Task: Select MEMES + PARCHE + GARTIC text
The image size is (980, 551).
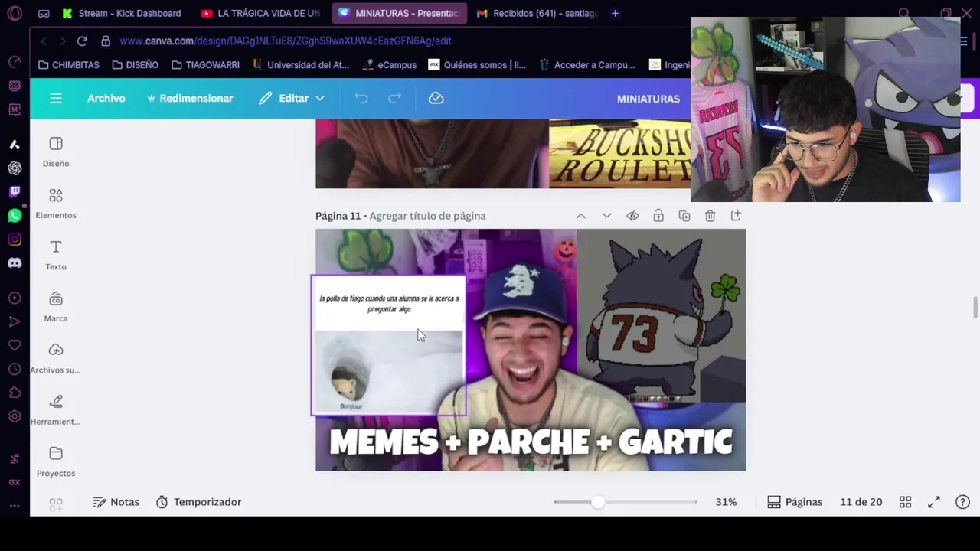Action: (x=531, y=442)
